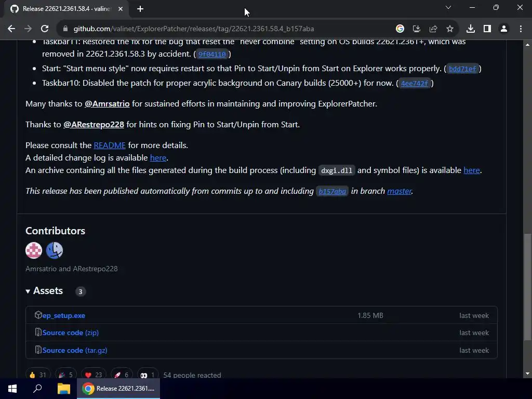Open File Explorer from taskbar

(63, 389)
